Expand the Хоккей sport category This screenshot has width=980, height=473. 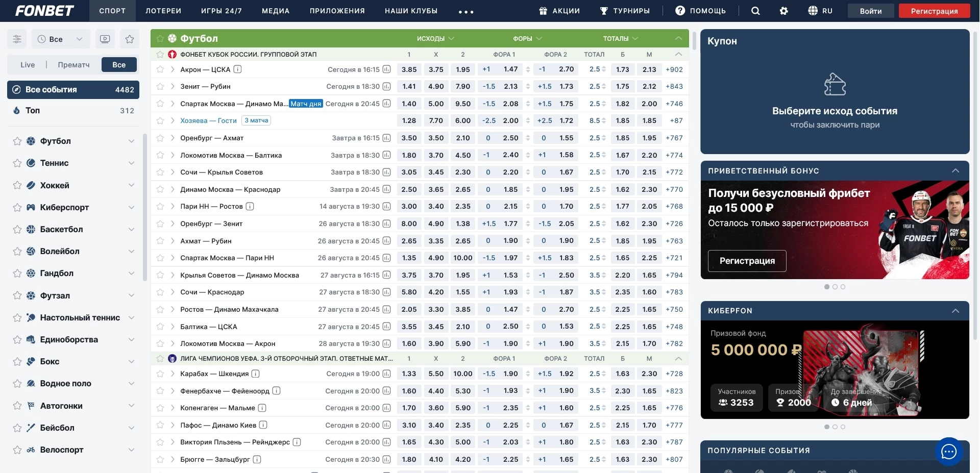coord(131,185)
